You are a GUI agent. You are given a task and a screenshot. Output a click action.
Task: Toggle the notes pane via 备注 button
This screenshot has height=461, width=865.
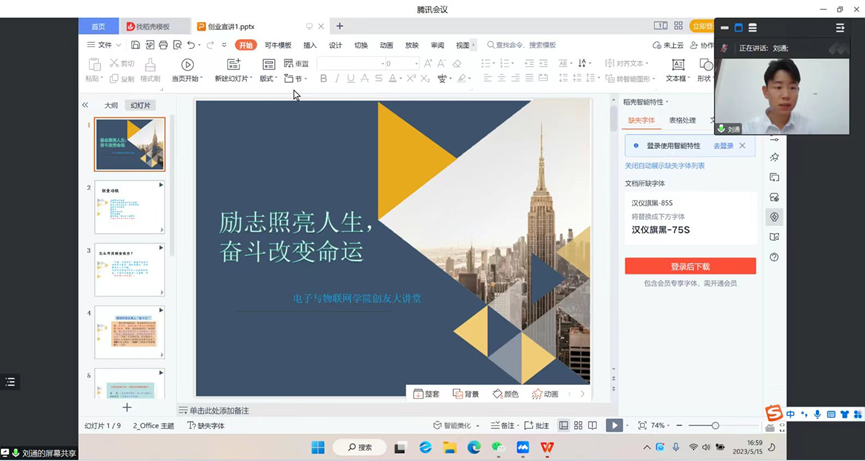pos(505,425)
